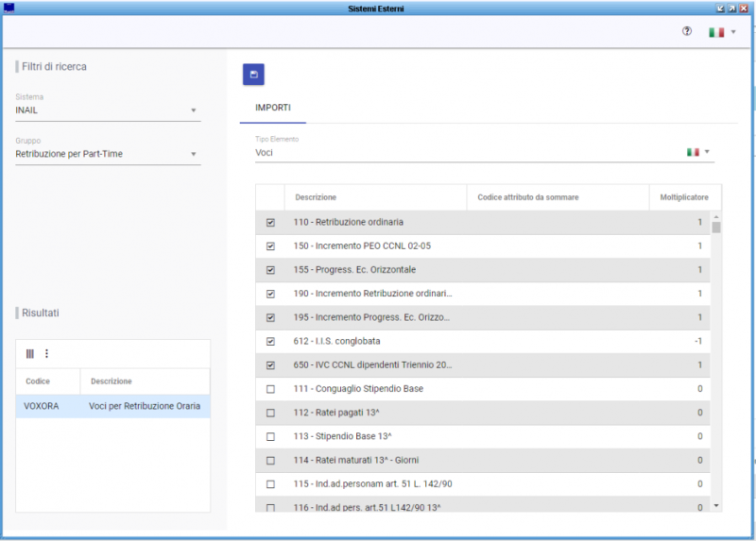This screenshot has width=756, height=541.
Task: Uncheck 155 - Progress. Ec. Orizzontale checkbox
Action: [x=270, y=270]
